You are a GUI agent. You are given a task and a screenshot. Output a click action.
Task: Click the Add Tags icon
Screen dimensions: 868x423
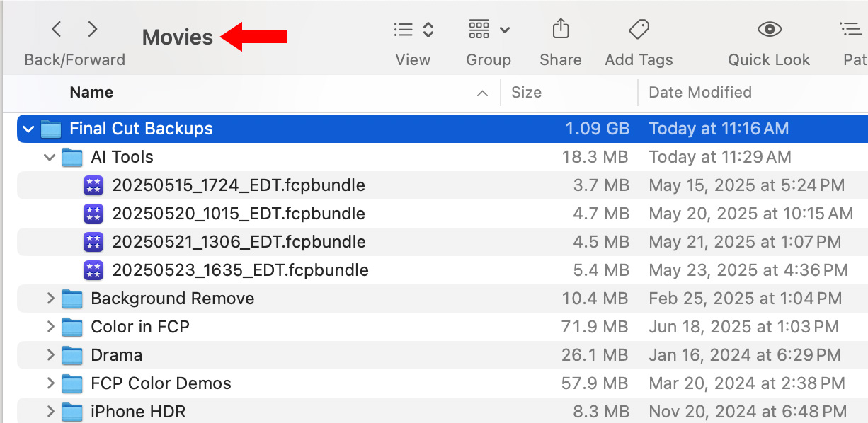[639, 30]
